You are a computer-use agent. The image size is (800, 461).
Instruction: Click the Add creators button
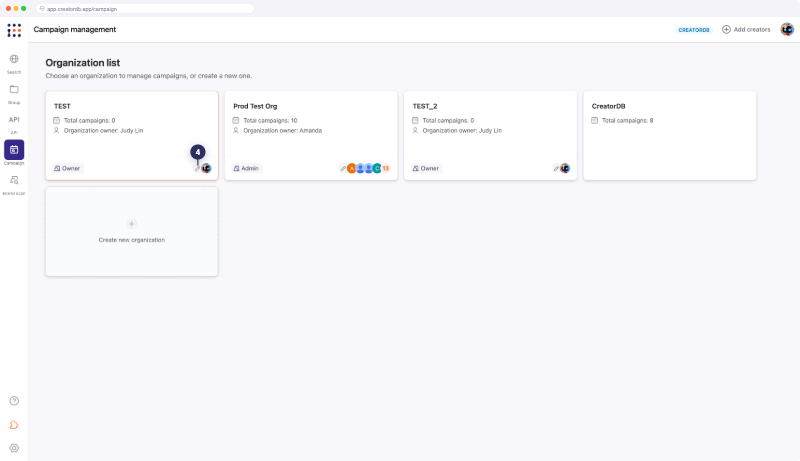[x=746, y=30]
